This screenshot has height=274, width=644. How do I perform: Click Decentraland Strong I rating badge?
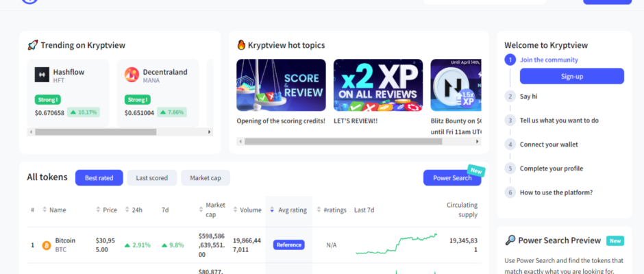coord(138,100)
